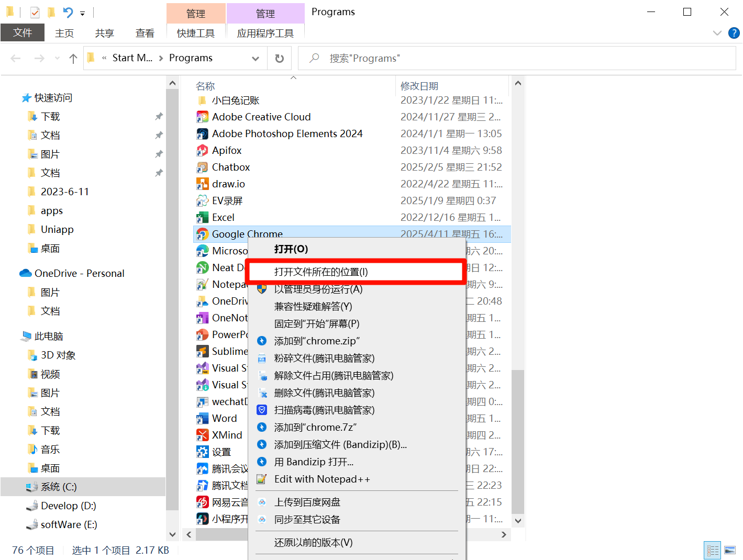The width and height of the screenshot is (743, 560).
Task: Expand the address bar history dropdown
Action: click(x=256, y=58)
